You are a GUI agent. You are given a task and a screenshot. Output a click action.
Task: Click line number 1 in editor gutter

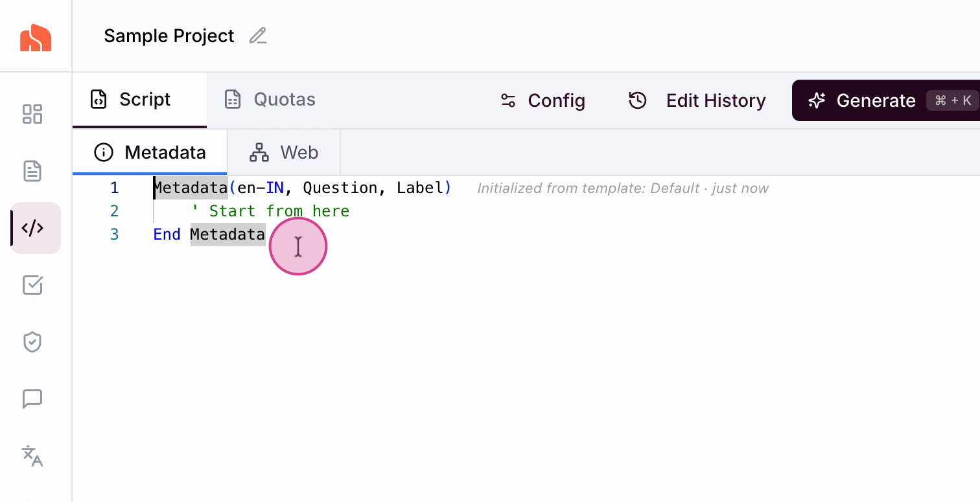pos(114,188)
